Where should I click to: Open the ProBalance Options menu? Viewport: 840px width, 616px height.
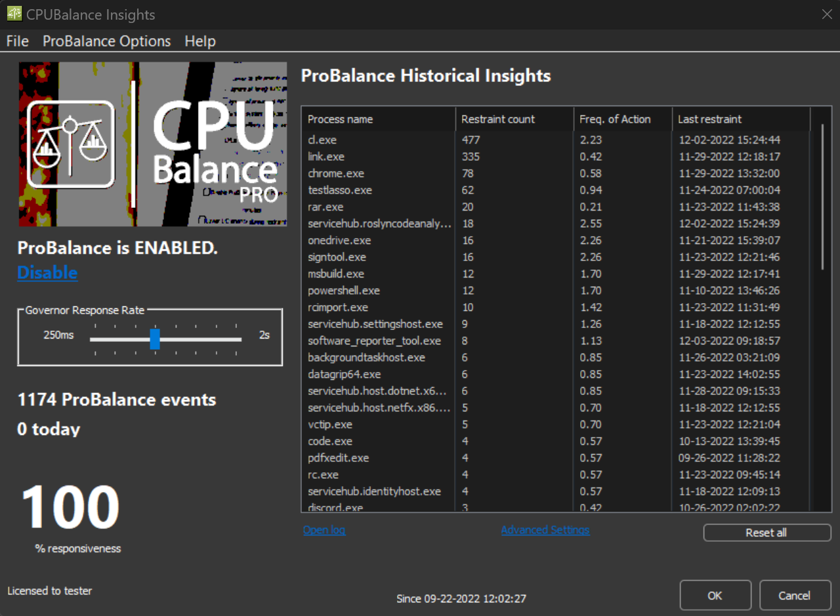coord(107,41)
